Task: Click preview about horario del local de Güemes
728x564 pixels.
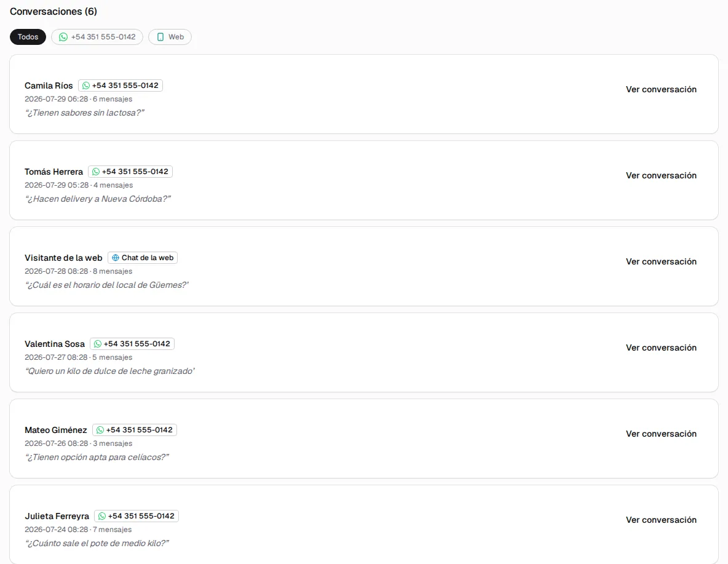Action: click(x=107, y=285)
